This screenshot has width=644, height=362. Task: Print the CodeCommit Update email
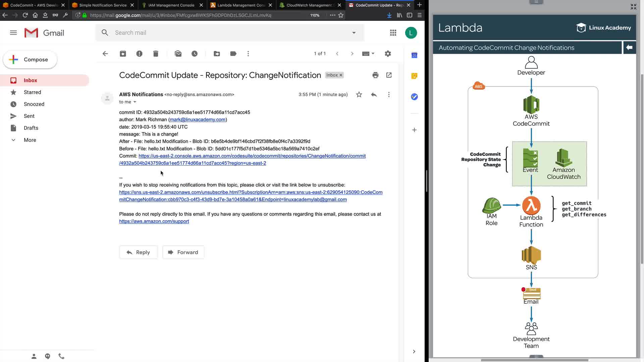pyautogui.click(x=375, y=75)
